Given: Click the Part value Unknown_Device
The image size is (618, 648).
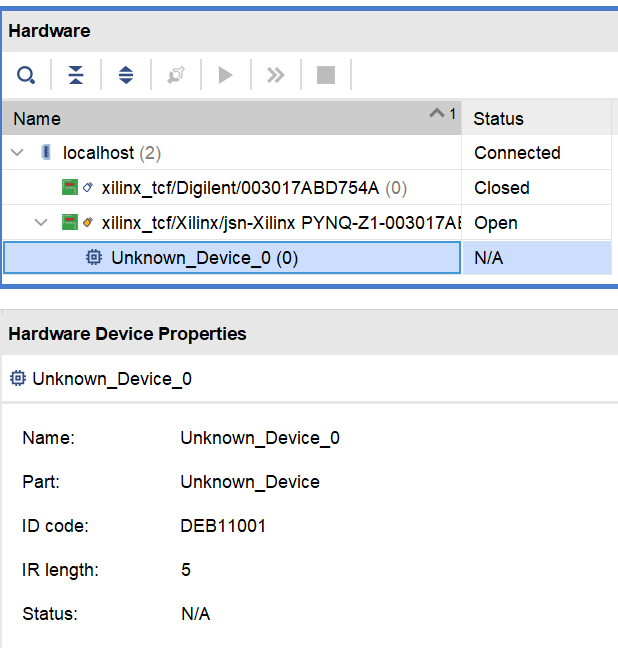Looking at the screenshot, I should point(250,482).
